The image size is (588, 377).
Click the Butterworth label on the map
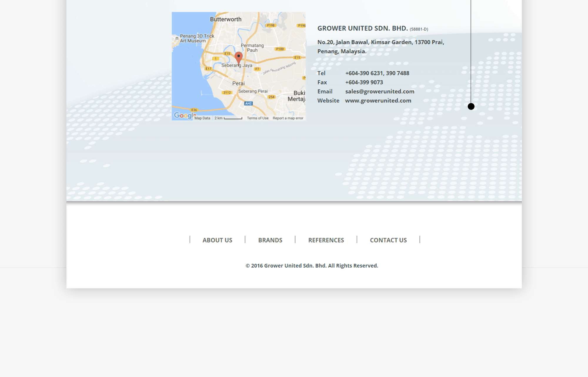225,19
